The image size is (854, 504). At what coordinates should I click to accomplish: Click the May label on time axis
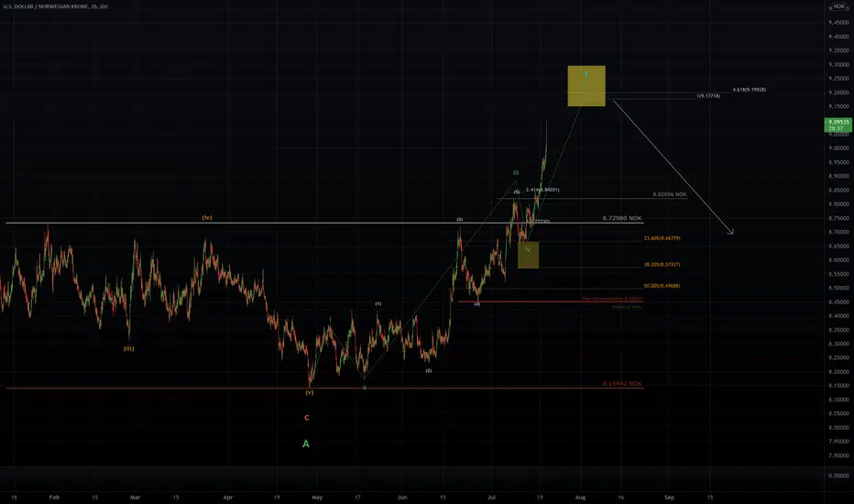pyautogui.click(x=317, y=498)
